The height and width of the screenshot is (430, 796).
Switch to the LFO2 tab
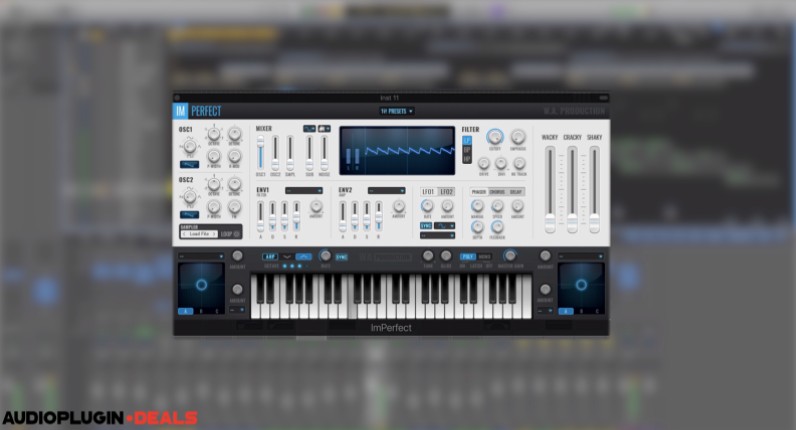point(446,191)
